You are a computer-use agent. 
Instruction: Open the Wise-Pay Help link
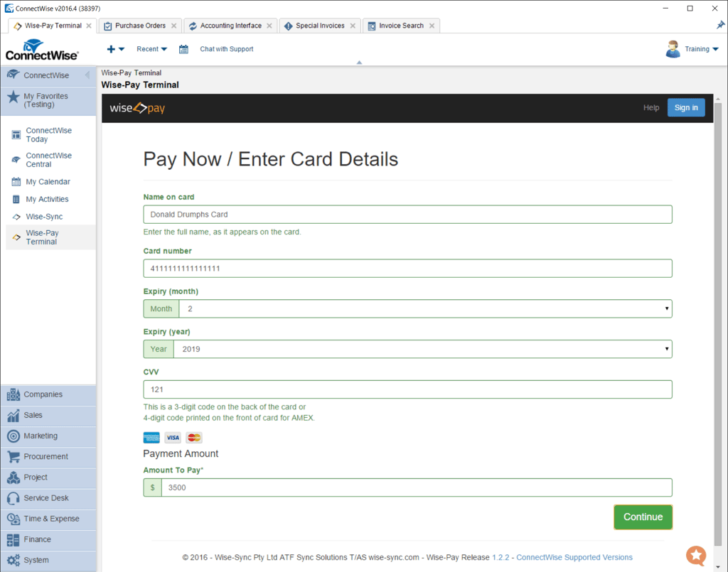[x=651, y=107]
